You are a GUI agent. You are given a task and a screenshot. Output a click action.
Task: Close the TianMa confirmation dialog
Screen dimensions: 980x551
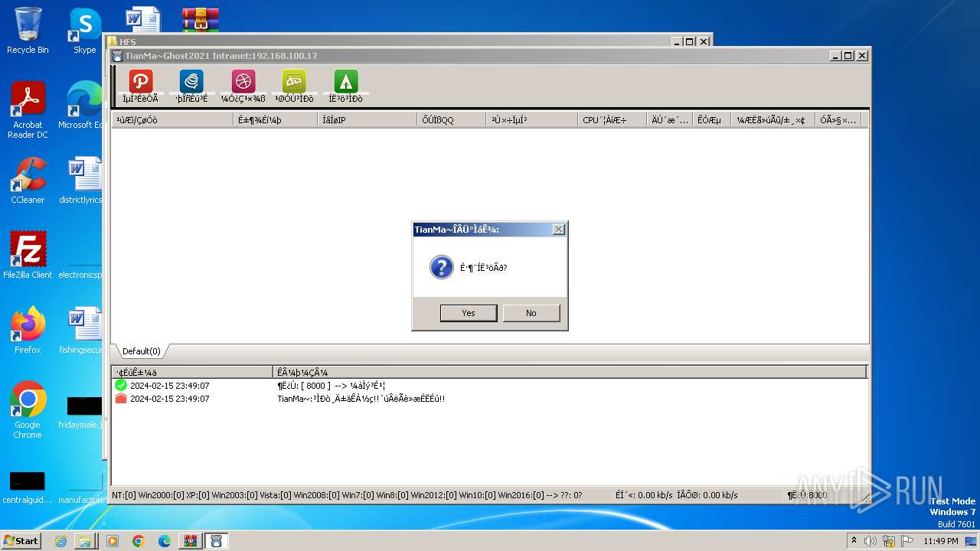(559, 229)
